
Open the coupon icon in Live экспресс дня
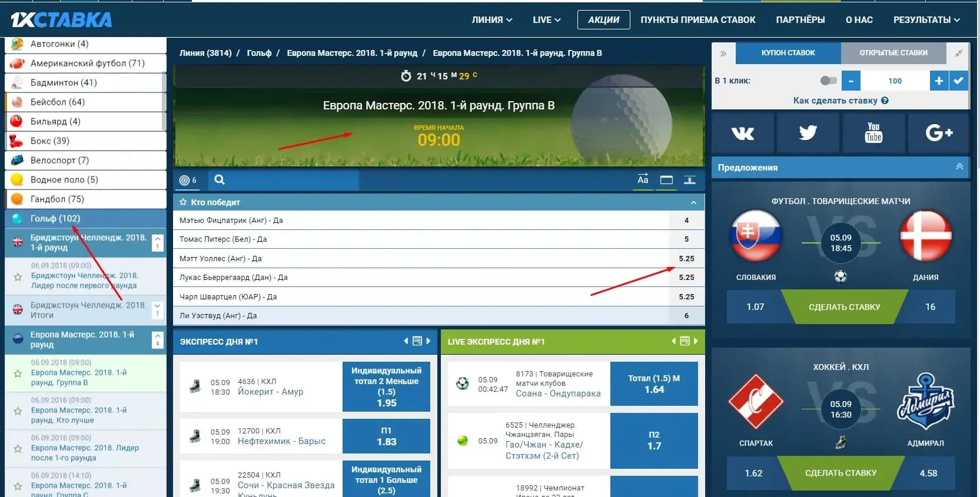685,341
